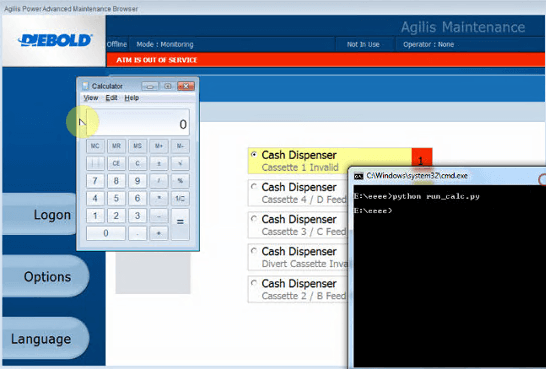Click digit 8 on the Calculator

[116, 181]
